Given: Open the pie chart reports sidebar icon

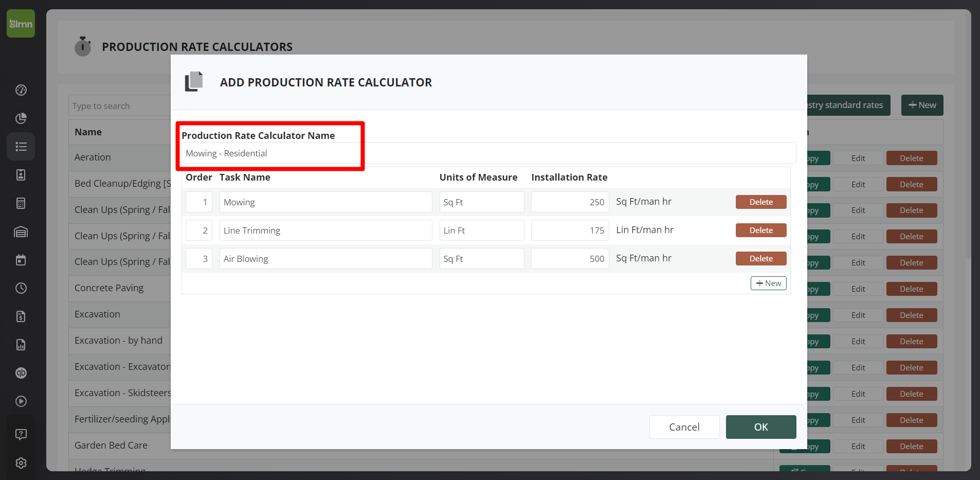Looking at the screenshot, I should pos(21,118).
